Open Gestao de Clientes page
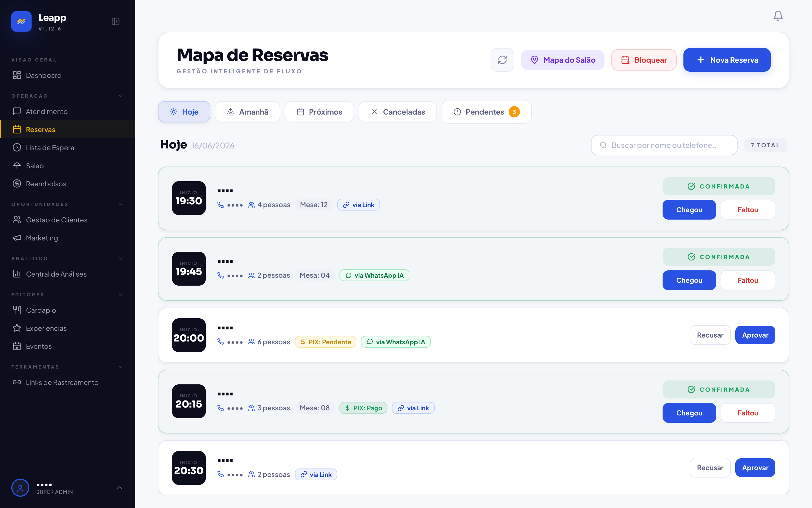 [67, 220]
